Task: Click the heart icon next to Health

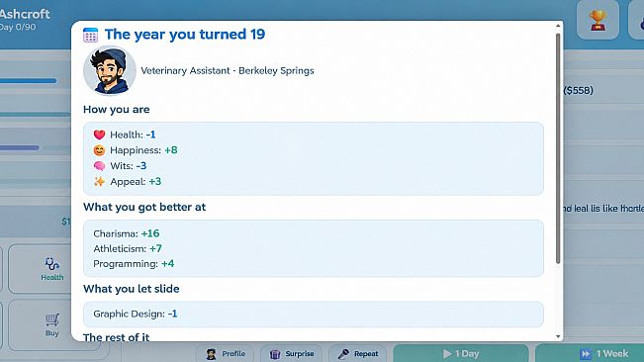Action: click(x=99, y=135)
